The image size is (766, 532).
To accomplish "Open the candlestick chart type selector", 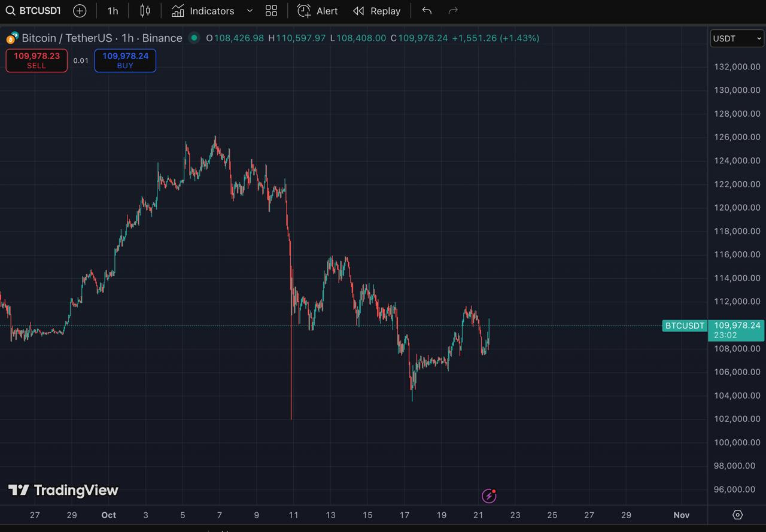I will click(145, 11).
